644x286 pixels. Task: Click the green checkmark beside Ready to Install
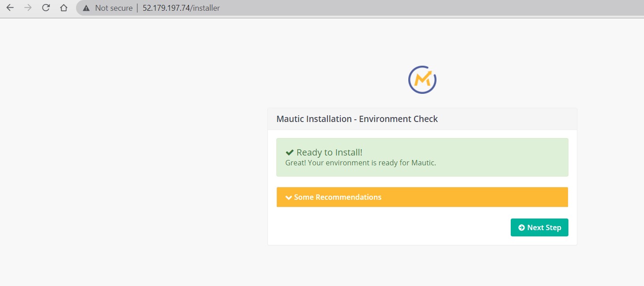click(289, 152)
